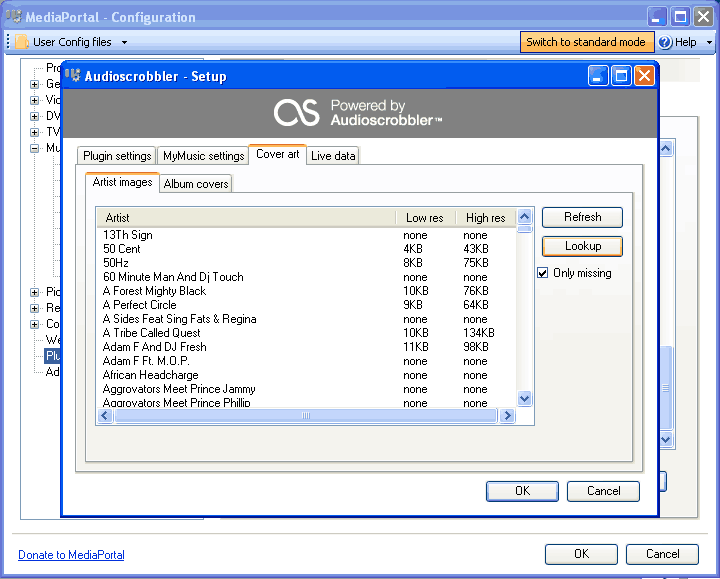The height and width of the screenshot is (579, 720).
Task: Click the horizontal scrollbar thumb in artist list
Action: pos(306,416)
